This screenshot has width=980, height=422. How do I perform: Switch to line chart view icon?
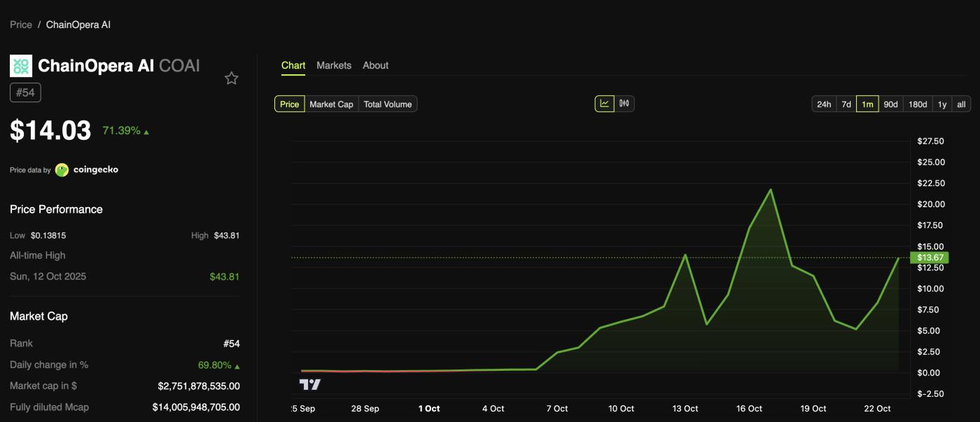[604, 104]
